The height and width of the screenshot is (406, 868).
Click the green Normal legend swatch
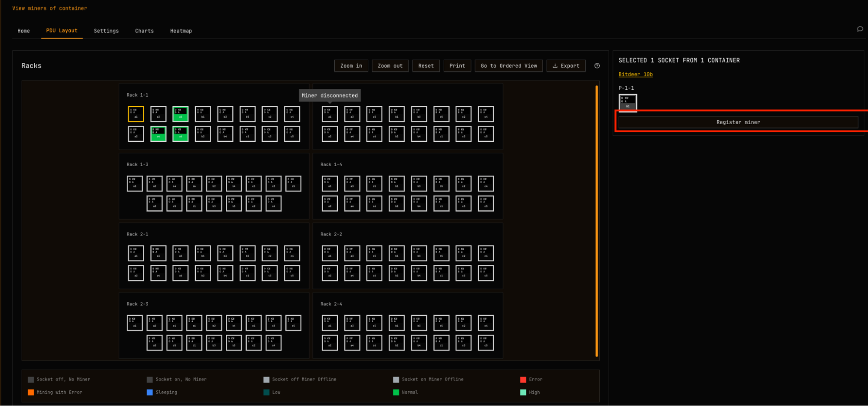click(396, 392)
